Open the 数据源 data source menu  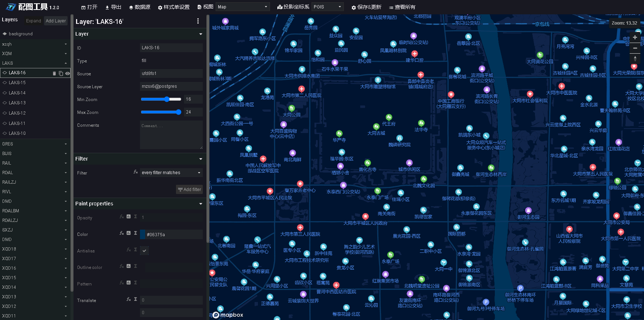140,7
